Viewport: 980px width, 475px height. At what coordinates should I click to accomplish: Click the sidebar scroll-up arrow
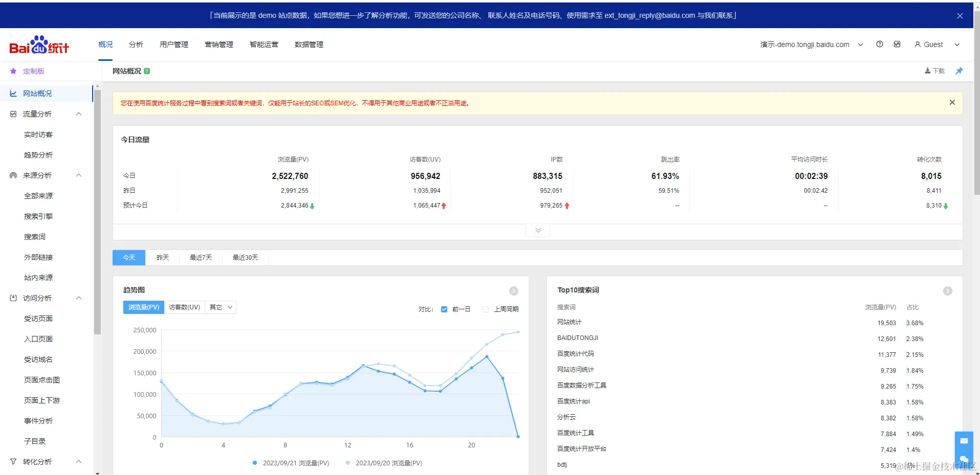[x=97, y=86]
